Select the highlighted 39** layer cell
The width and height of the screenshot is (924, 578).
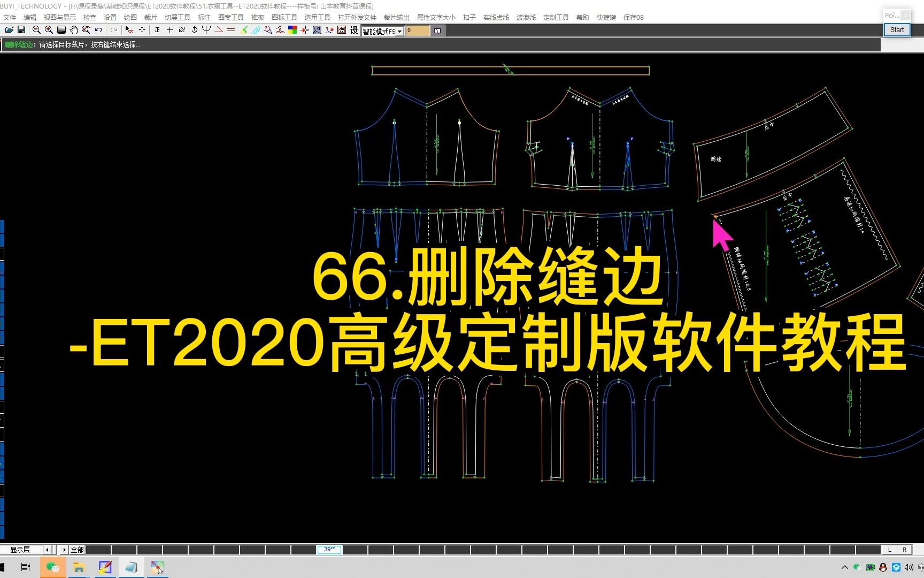click(329, 550)
